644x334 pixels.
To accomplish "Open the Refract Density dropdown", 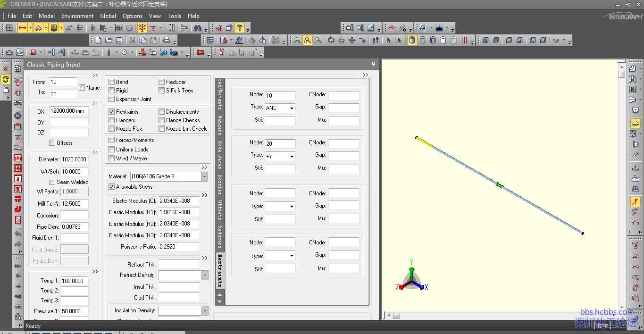I will (x=205, y=275).
